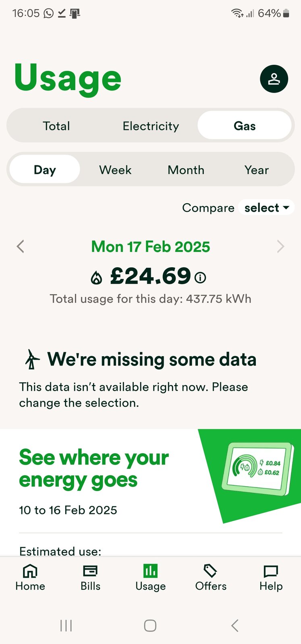The height and width of the screenshot is (644, 301).
Task: Tap the Android home button
Action: (x=150, y=625)
